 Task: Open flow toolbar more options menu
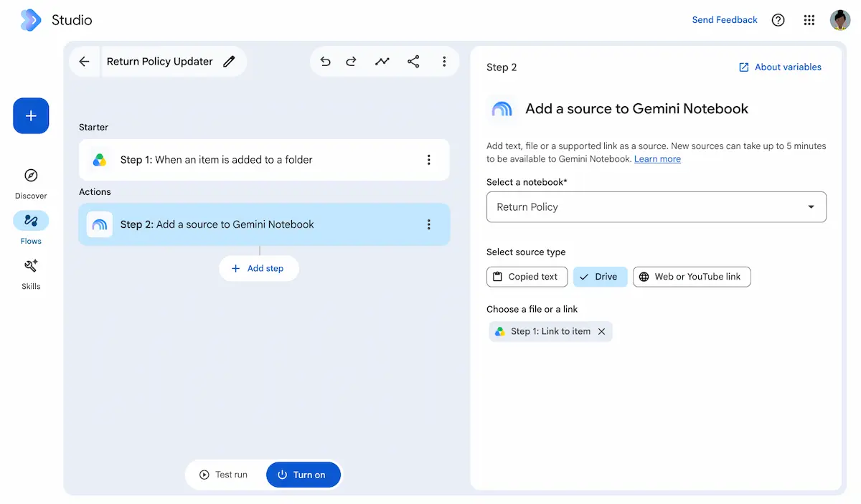pos(444,62)
